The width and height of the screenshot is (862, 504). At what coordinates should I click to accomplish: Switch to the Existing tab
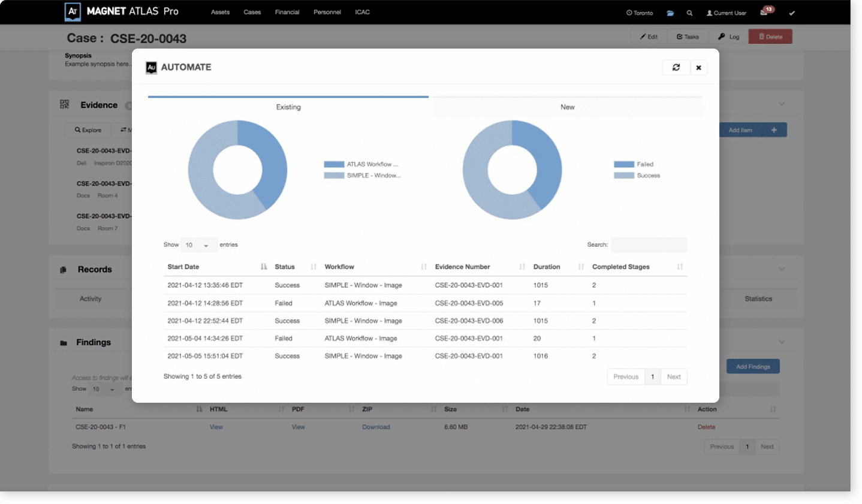[288, 107]
